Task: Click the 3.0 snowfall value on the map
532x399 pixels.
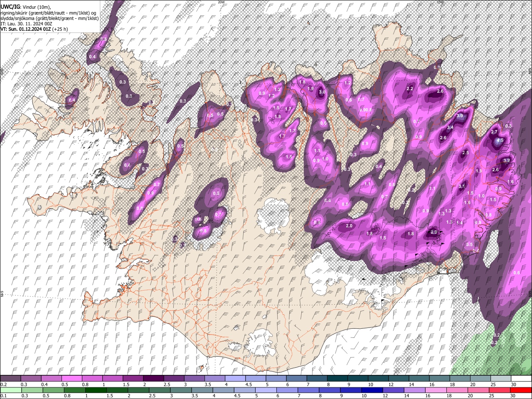Action: (322, 92)
